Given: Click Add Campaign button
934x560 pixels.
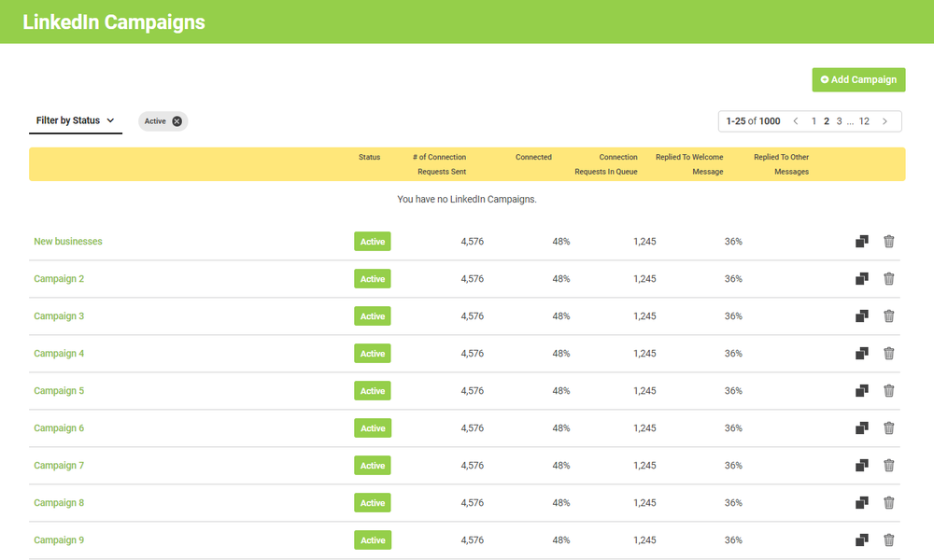Looking at the screenshot, I should click(x=858, y=79).
